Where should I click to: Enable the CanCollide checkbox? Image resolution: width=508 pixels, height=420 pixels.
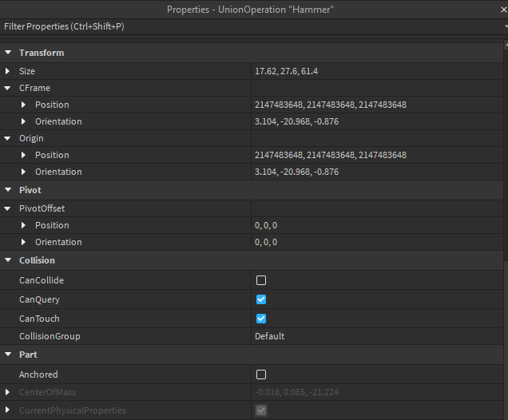tap(261, 280)
